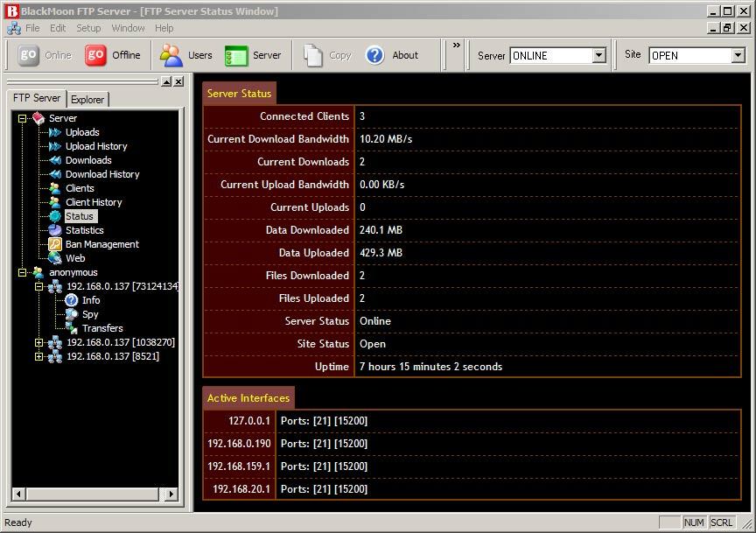
Task: Open the Site OPEN dropdown
Action: pyautogui.click(x=738, y=55)
